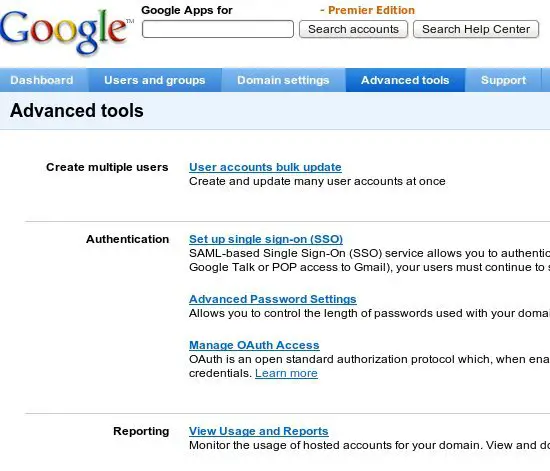Open Set up single sign-on (SSO)
550x471 pixels.
click(266, 239)
